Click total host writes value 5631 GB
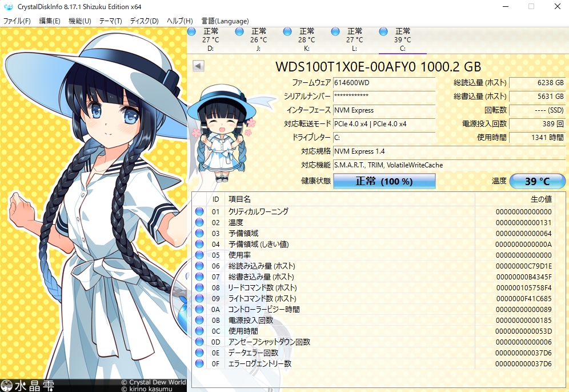The height and width of the screenshot is (392, 569). pos(538,97)
